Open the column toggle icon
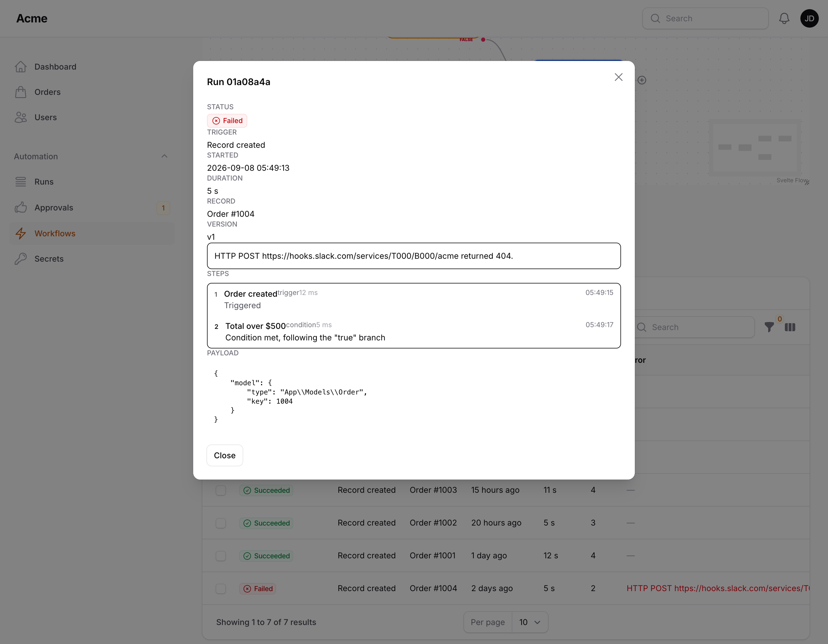The height and width of the screenshot is (644, 828). point(790,327)
